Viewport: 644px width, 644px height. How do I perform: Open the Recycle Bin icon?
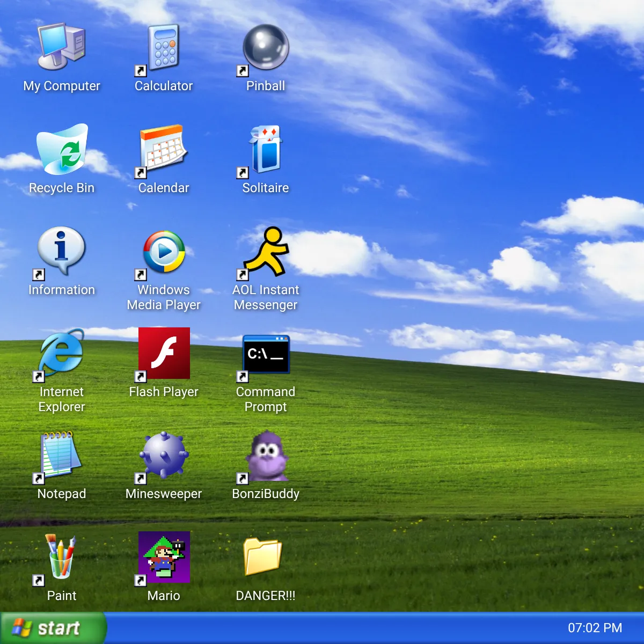(x=62, y=149)
